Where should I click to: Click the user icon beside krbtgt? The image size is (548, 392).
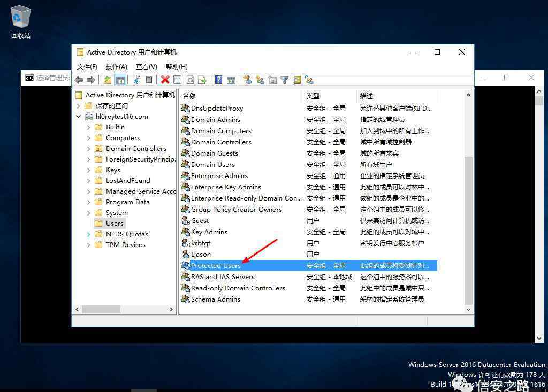pos(186,243)
